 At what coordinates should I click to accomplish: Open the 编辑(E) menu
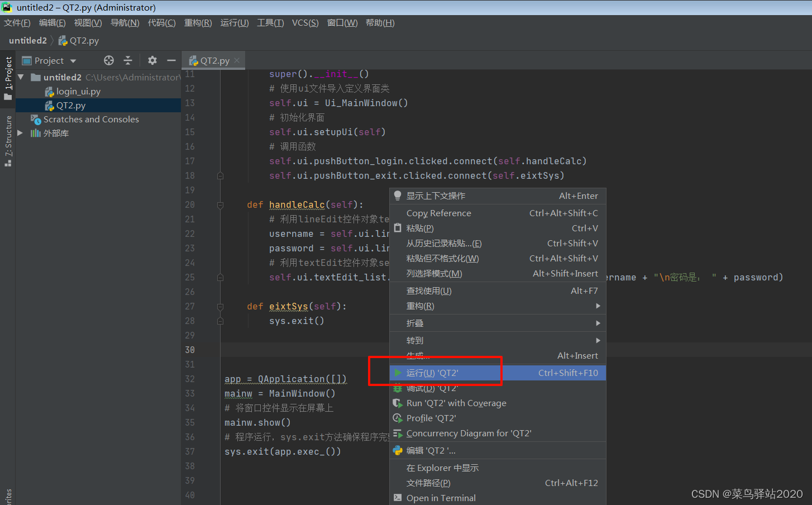point(52,23)
